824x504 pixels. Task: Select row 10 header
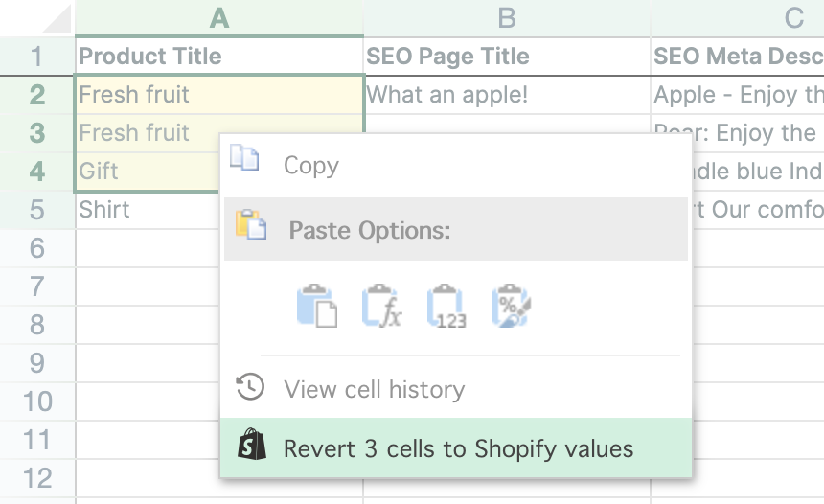click(x=36, y=401)
